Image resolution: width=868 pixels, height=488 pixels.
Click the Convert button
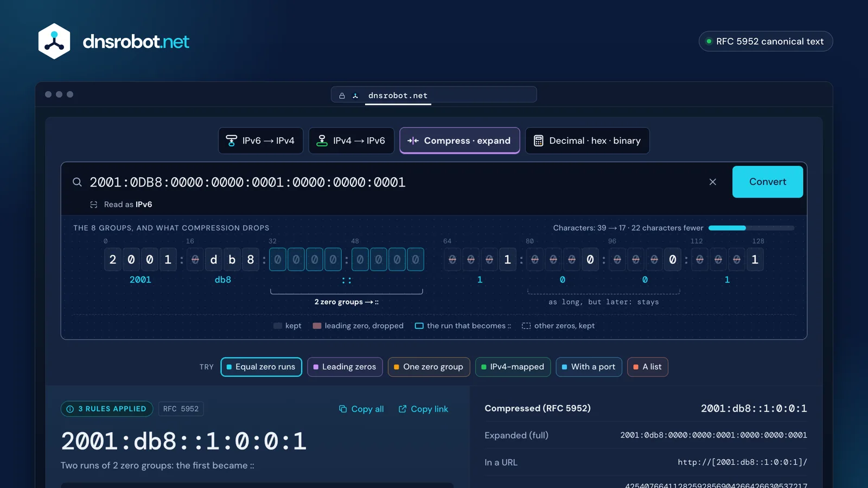click(768, 182)
